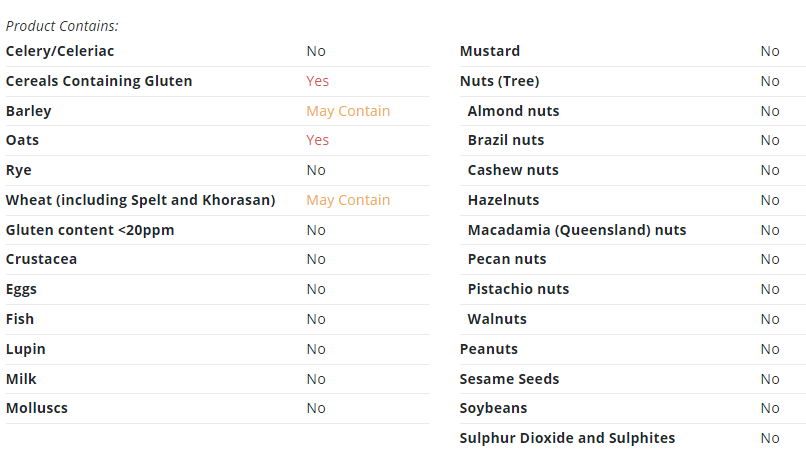Select the 'Macadamia (Queensland) nuts' label
The image size is (806, 453).
577,230
